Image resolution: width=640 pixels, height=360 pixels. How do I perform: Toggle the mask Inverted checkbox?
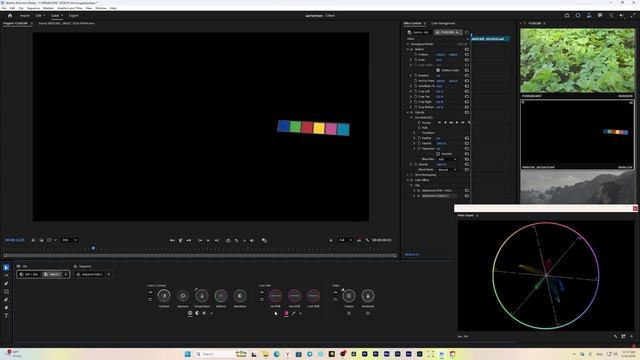(438, 154)
